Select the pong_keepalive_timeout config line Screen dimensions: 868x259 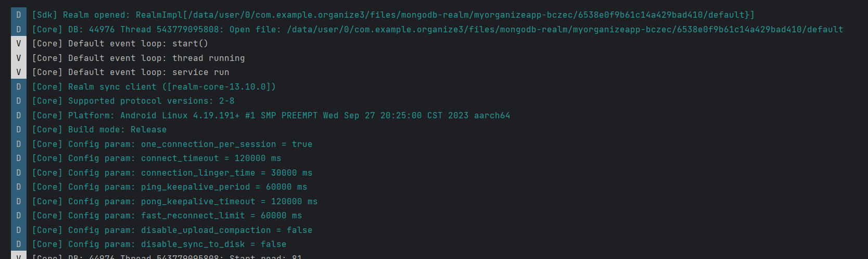click(175, 202)
